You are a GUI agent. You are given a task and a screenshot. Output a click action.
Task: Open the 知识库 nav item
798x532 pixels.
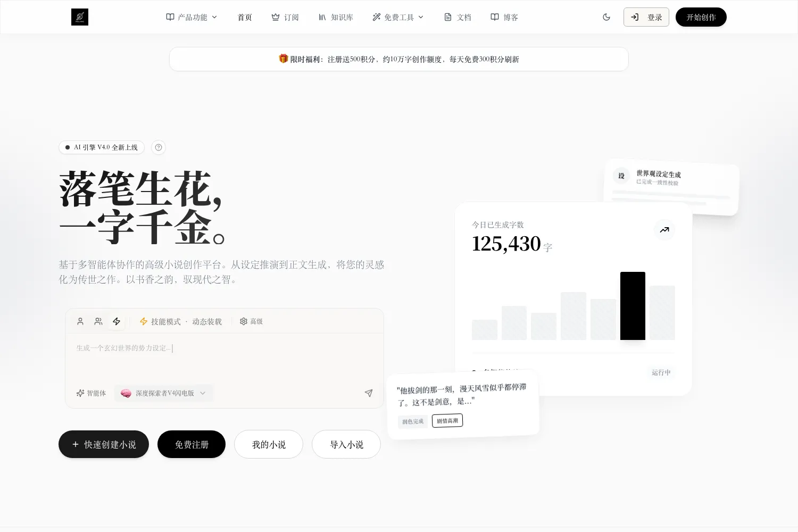tap(336, 17)
